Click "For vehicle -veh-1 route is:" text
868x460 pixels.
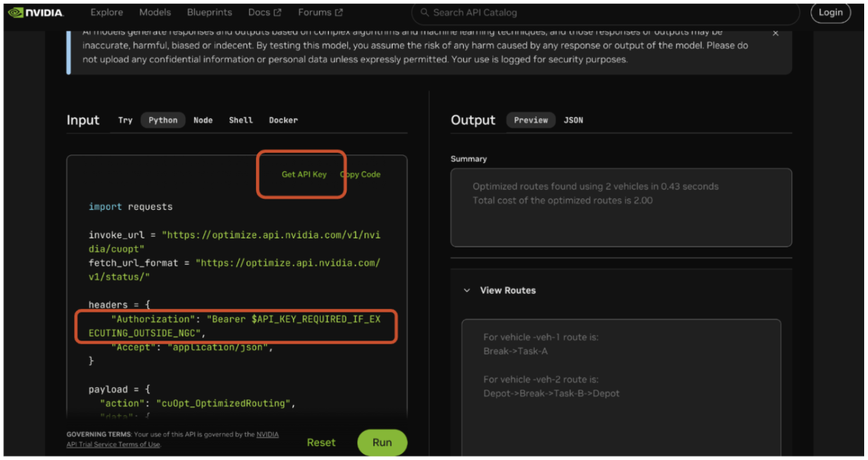541,337
